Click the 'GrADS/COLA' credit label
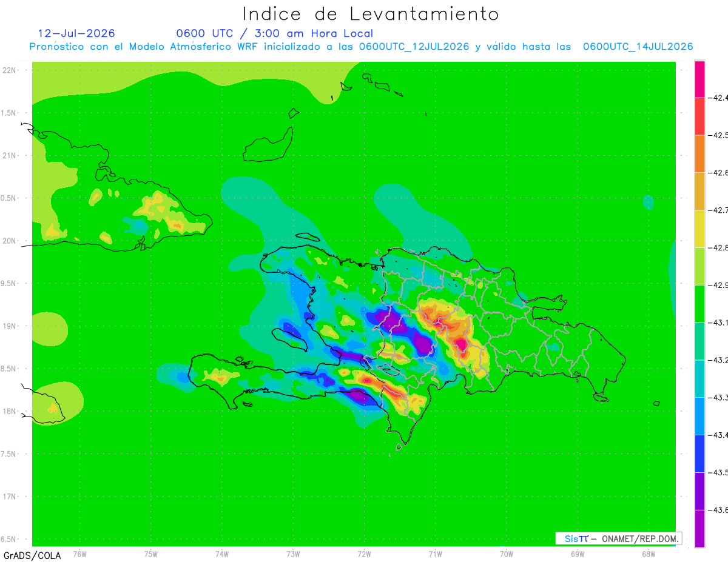Image resolution: width=728 pixels, height=562 pixels. click(32, 555)
